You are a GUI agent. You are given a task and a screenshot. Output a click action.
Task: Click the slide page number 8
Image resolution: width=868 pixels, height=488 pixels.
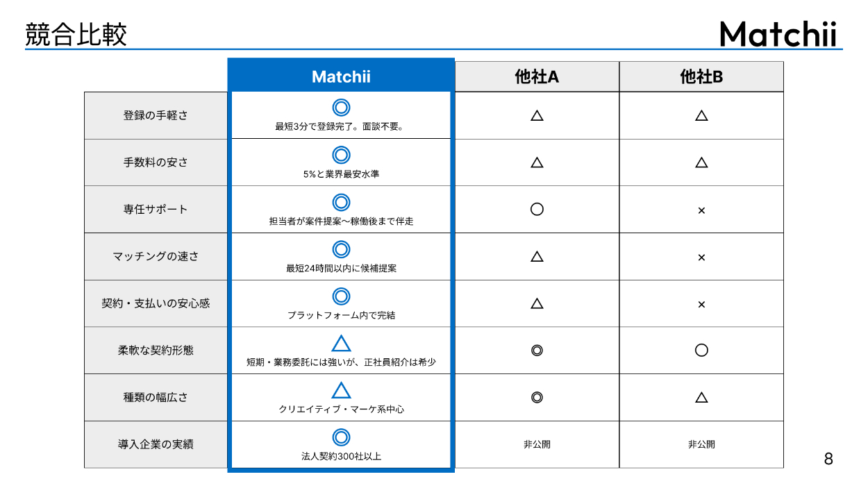(x=828, y=459)
